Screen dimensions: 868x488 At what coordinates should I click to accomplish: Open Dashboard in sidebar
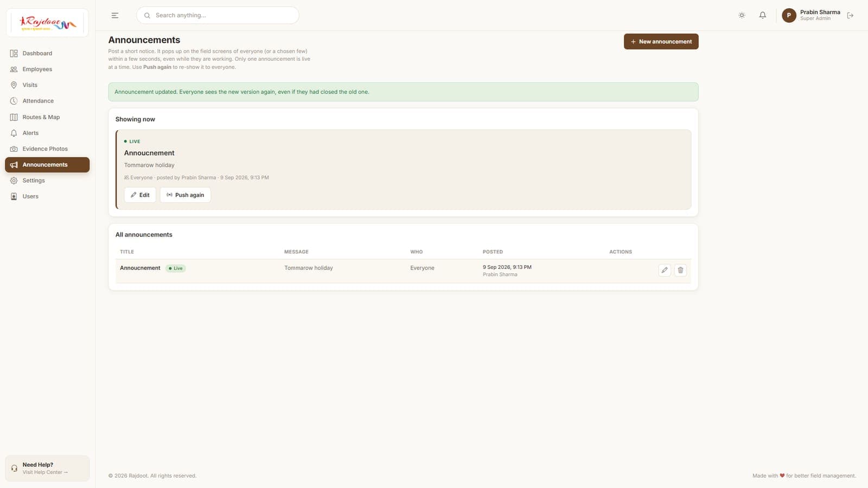click(47, 53)
